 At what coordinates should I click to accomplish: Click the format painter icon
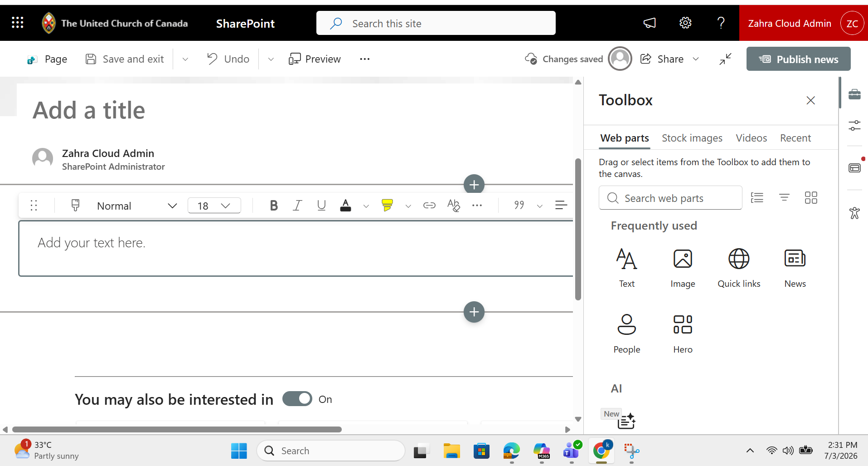click(x=75, y=206)
